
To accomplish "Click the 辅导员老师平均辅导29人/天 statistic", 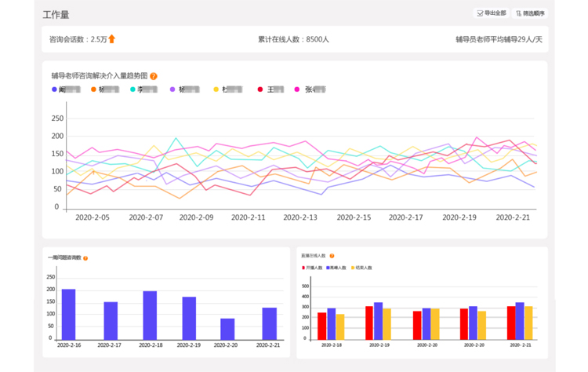I will coord(498,39).
